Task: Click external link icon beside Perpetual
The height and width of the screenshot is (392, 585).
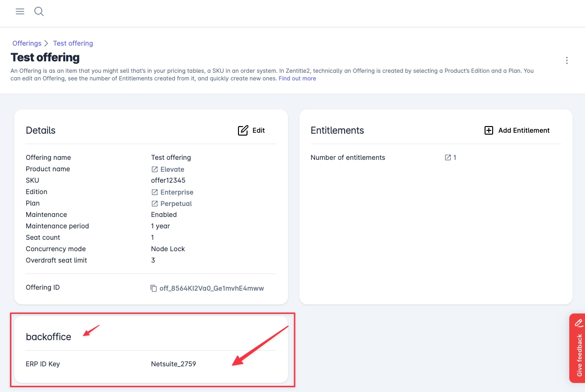Action: point(155,204)
